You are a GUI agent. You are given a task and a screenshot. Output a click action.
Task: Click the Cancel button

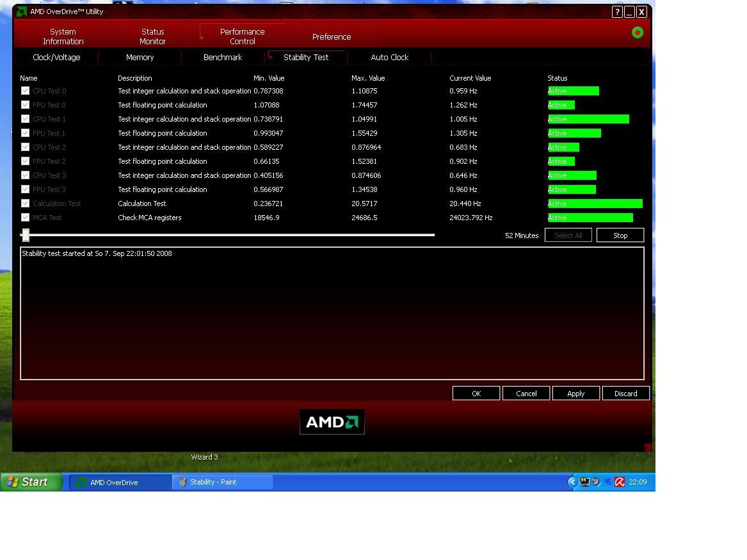[x=526, y=394]
